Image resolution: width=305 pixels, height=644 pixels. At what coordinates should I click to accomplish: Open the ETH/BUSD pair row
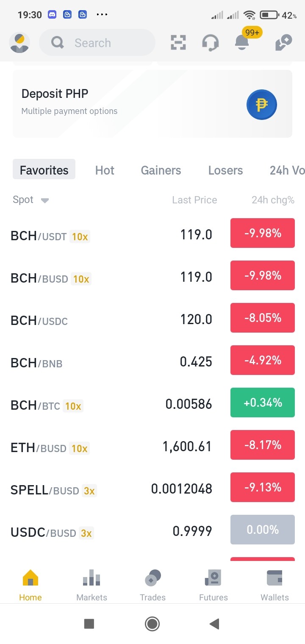[x=152, y=446]
